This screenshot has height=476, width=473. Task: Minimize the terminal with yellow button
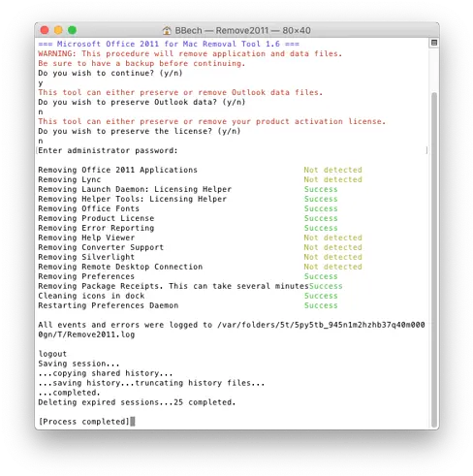pyautogui.click(x=58, y=30)
